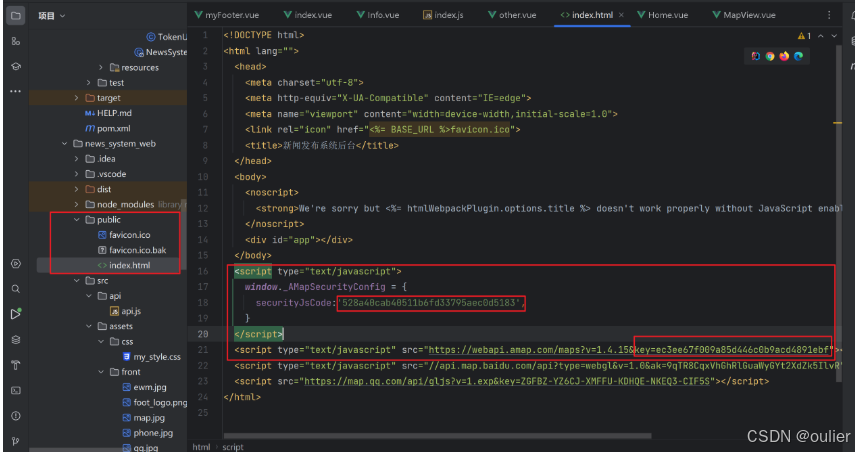The image size is (855, 452).
Task: Click the securityJsCode string value
Action: click(429, 303)
